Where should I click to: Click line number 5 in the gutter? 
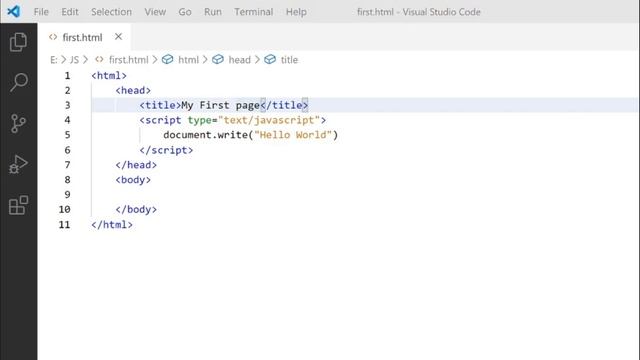[x=67, y=135]
